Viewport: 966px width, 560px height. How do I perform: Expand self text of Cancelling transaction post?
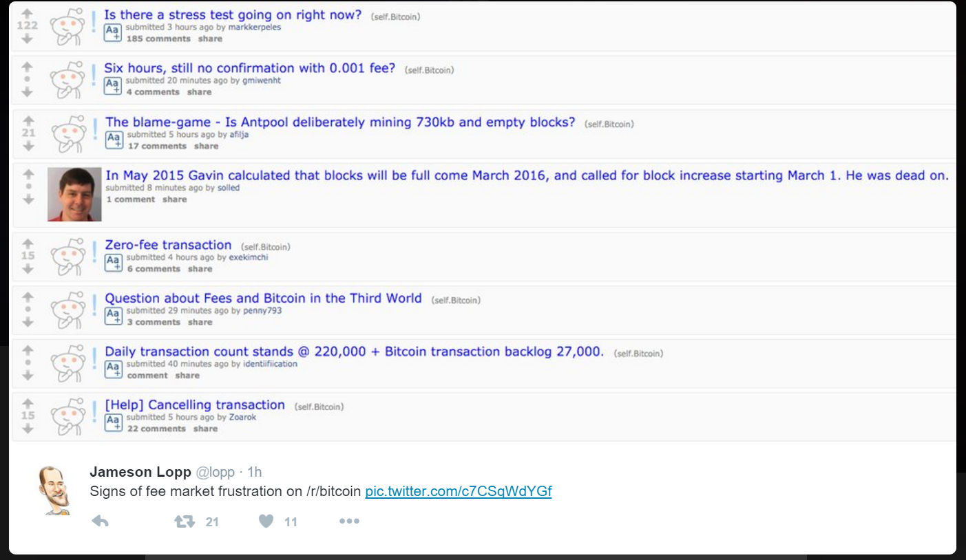tap(114, 422)
